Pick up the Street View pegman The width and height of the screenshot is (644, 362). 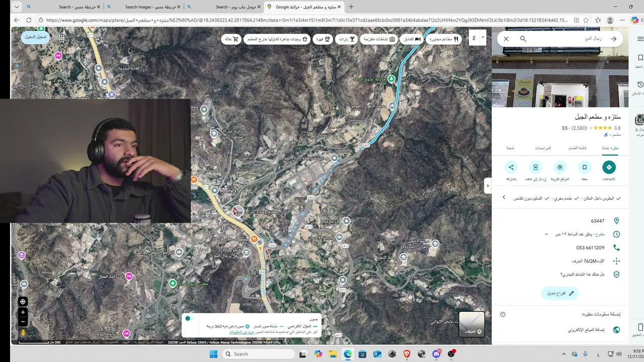coord(23,333)
